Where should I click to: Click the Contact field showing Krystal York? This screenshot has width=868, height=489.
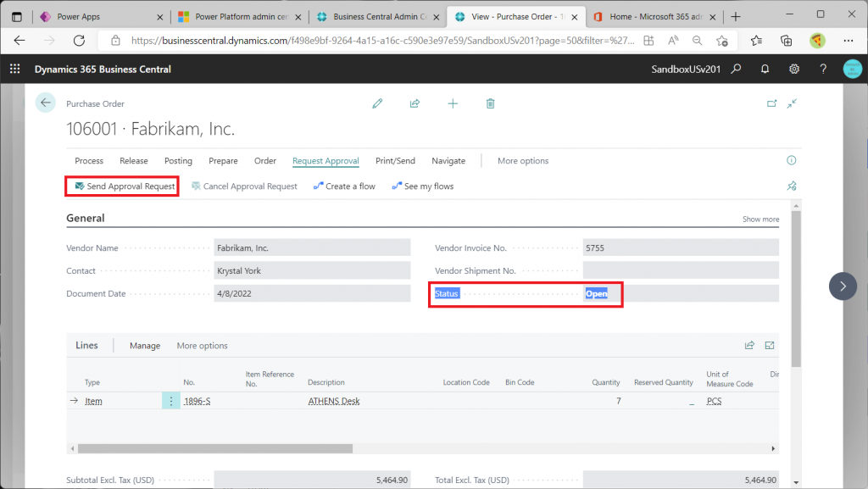pyautogui.click(x=312, y=270)
